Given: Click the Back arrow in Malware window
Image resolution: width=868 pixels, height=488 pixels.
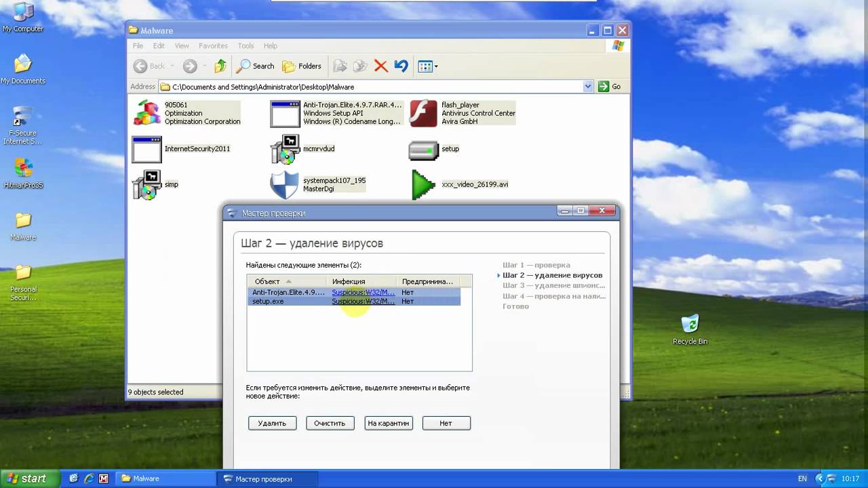Looking at the screenshot, I should [x=140, y=66].
